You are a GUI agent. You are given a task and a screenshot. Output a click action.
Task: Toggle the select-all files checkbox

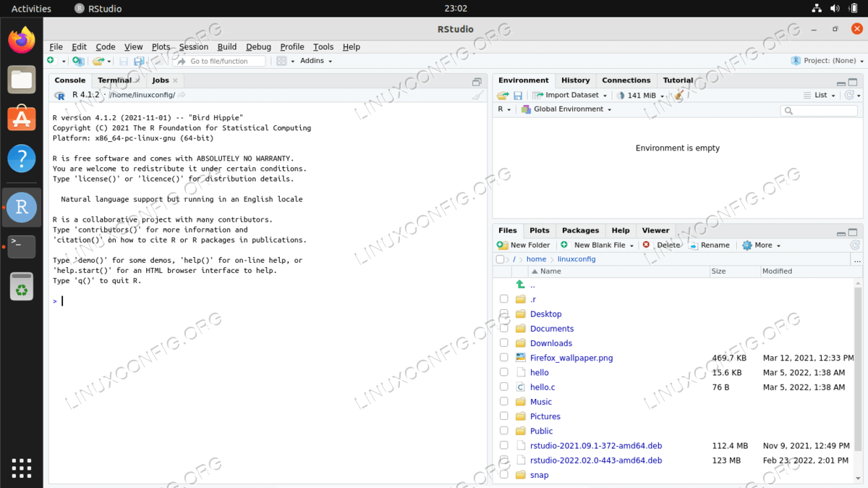click(x=501, y=259)
